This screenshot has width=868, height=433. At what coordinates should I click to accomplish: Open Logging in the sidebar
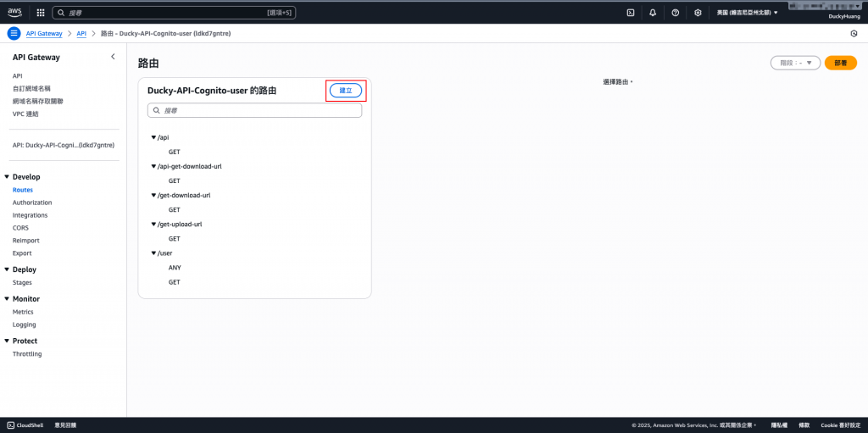(x=24, y=325)
